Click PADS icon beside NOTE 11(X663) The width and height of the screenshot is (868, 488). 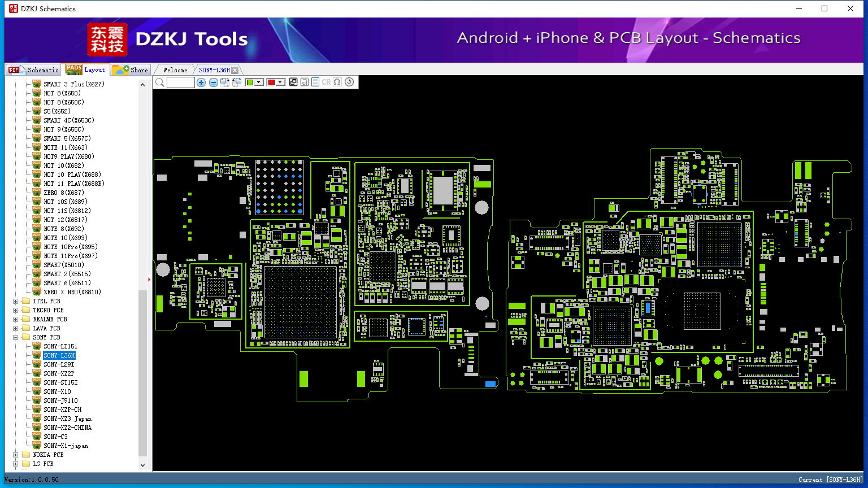(x=36, y=147)
